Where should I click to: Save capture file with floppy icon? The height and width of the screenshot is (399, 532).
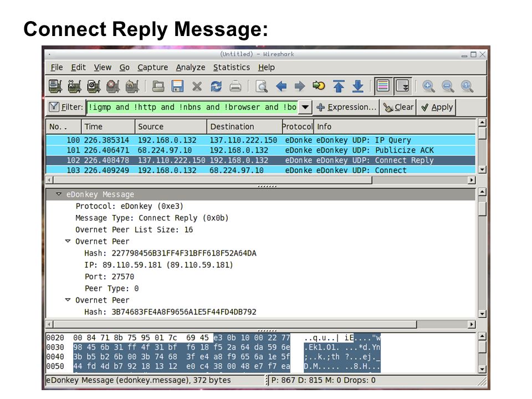(x=177, y=86)
